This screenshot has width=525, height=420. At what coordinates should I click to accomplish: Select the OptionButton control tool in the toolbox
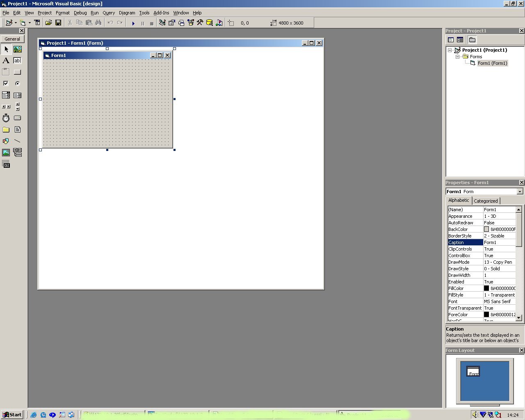pyautogui.click(x=18, y=84)
